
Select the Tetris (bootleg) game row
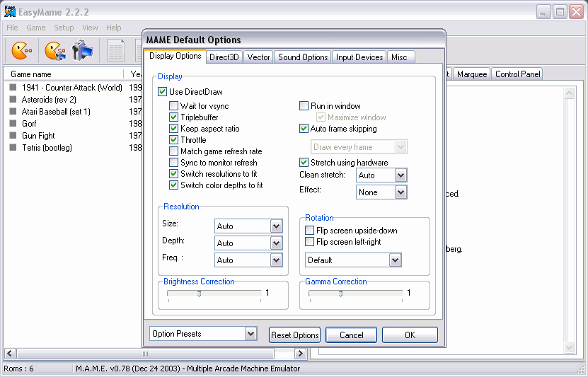coord(73,147)
